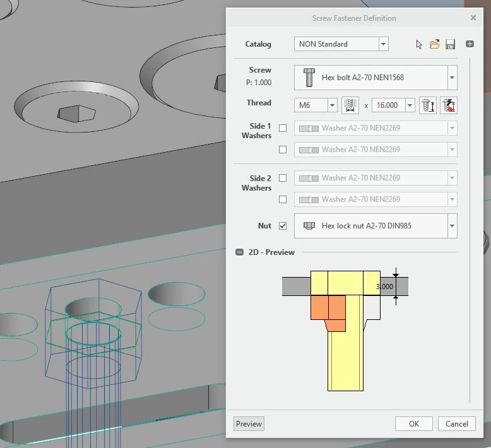The height and width of the screenshot is (448, 491).
Task: Open second Side 1 washer dropdown arrow
Action: pyautogui.click(x=452, y=150)
